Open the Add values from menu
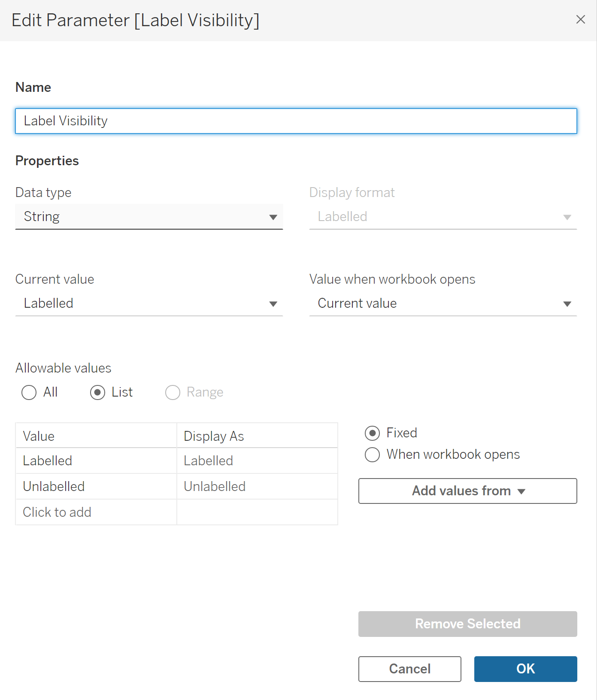This screenshot has height=700, width=597. click(467, 491)
